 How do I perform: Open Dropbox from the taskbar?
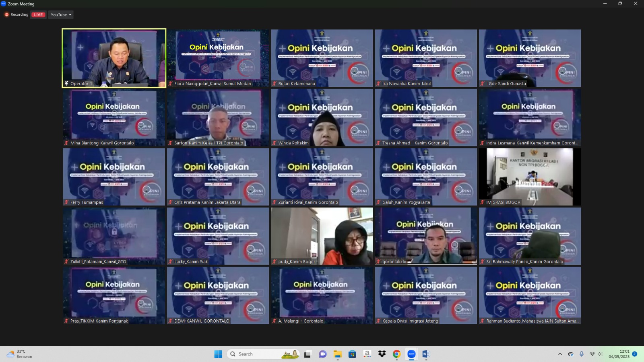(x=382, y=354)
